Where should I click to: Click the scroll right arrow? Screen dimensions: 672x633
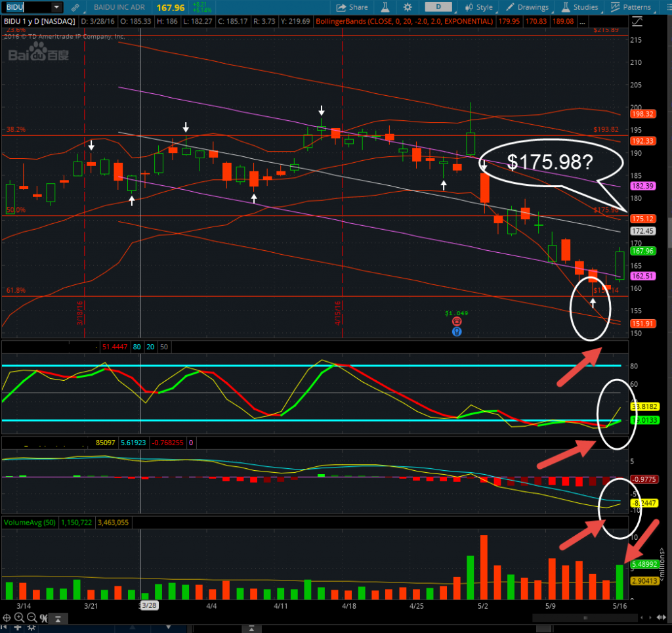(652, 617)
